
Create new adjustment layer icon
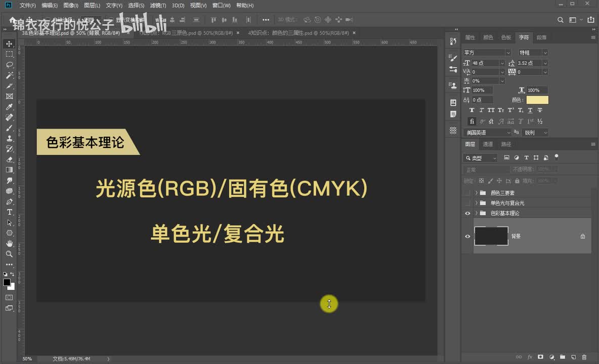[551, 357]
